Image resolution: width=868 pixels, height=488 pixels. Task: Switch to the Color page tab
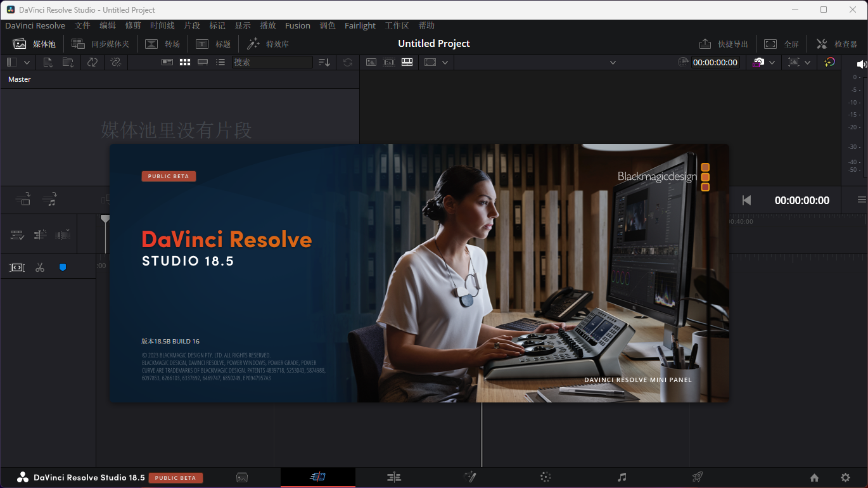(x=546, y=477)
